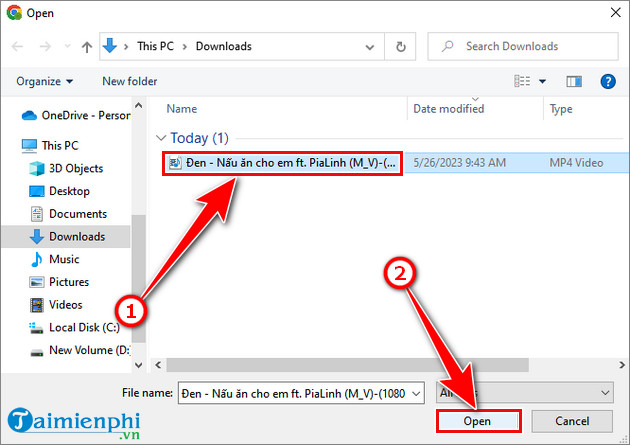Sort by Type column header
The width and height of the screenshot is (630, 445).
pos(561,109)
